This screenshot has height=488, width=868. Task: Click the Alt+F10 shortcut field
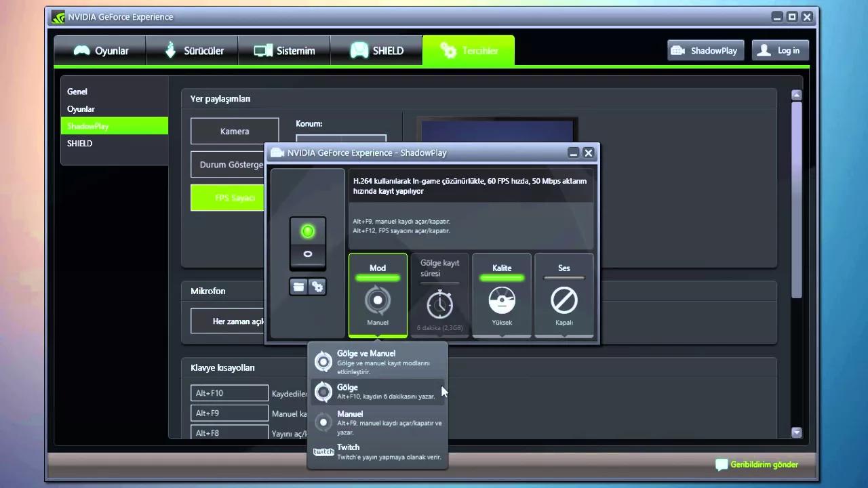229,393
